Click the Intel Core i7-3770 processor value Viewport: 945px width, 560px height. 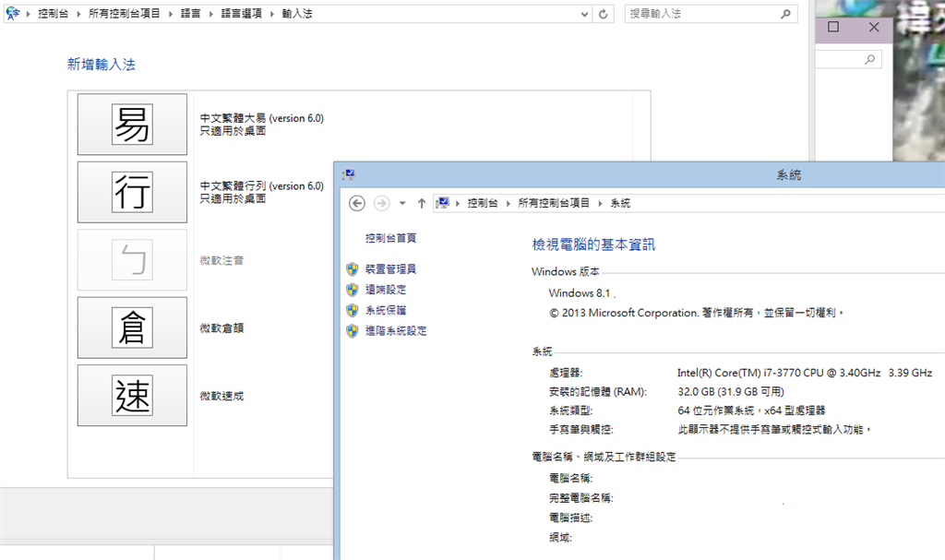tap(805, 373)
